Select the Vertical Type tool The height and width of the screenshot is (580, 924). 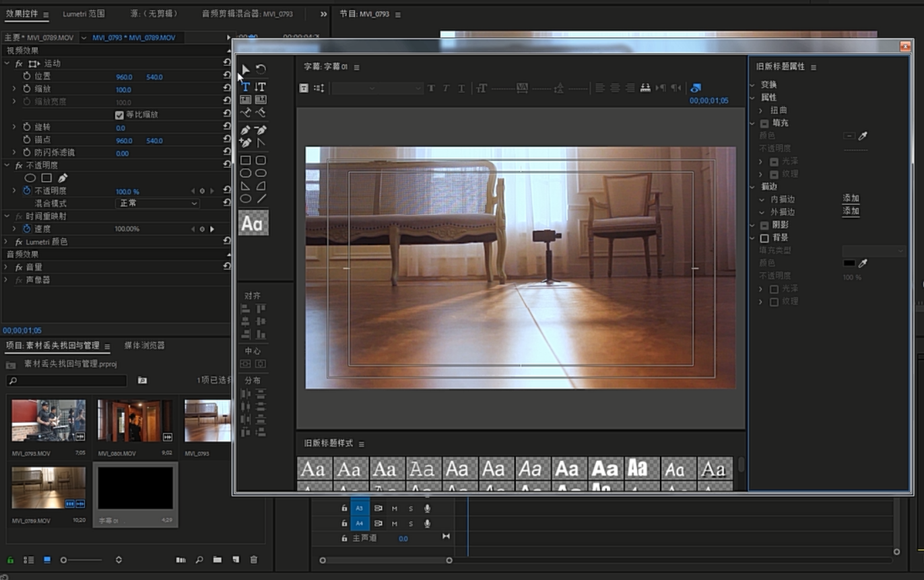click(x=261, y=86)
